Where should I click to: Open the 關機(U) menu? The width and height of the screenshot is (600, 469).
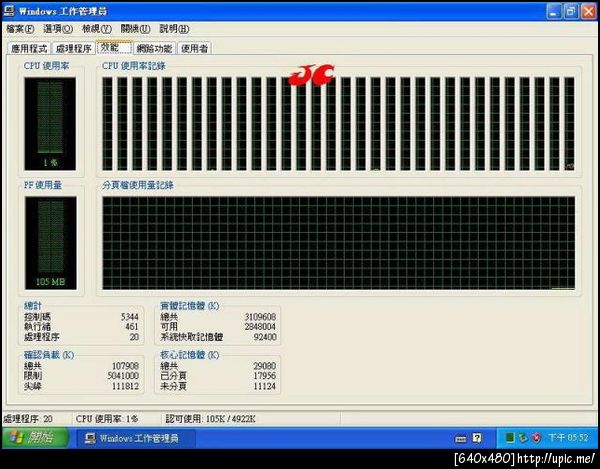[x=135, y=29]
